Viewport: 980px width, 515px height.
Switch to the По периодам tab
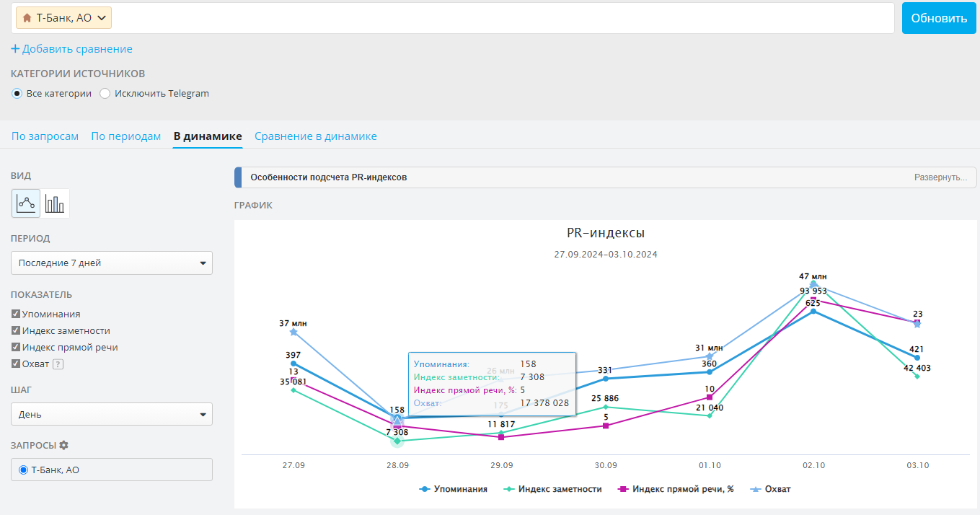(126, 136)
